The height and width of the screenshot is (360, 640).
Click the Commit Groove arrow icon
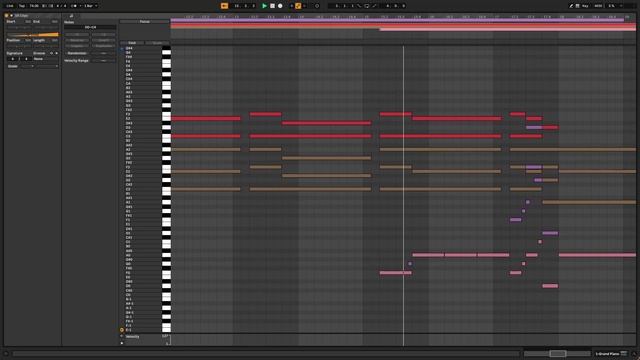click(x=56, y=53)
